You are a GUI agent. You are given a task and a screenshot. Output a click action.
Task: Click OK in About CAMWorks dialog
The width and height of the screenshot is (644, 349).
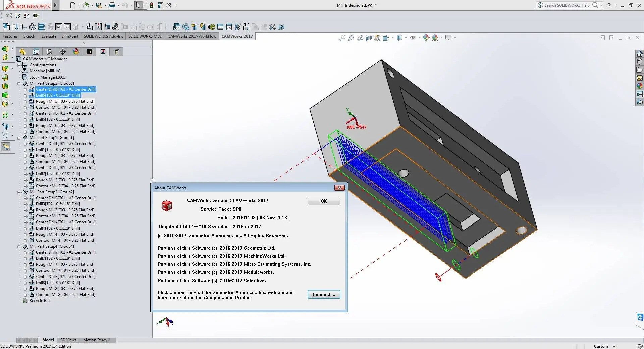[324, 201]
